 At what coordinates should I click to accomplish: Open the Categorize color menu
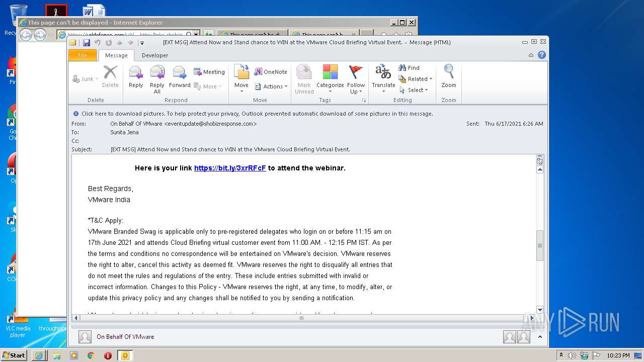pyautogui.click(x=330, y=79)
